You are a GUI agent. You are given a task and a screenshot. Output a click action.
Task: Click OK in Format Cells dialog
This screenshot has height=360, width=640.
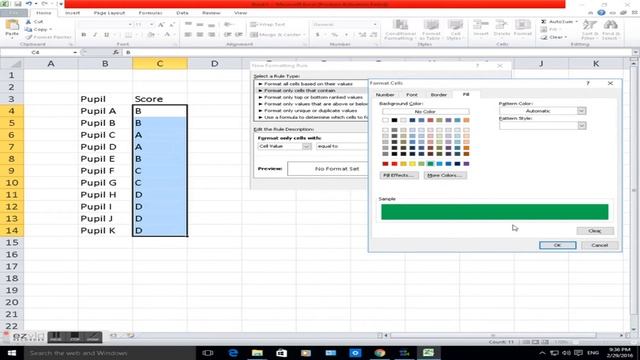click(558, 245)
